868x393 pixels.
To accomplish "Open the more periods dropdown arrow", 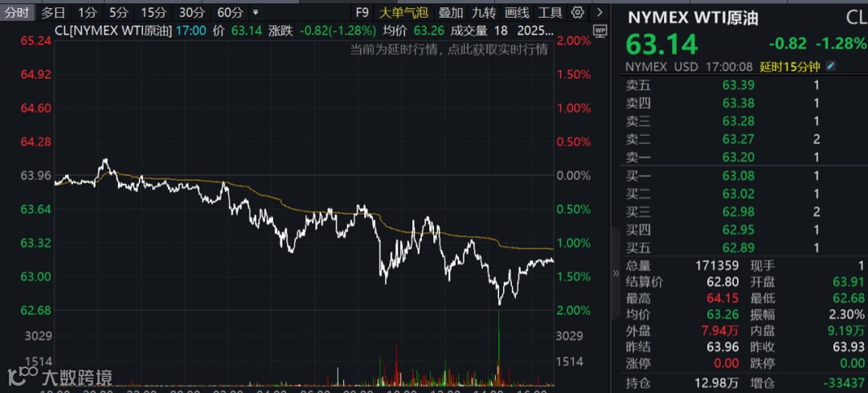I will pyautogui.click(x=256, y=12).
